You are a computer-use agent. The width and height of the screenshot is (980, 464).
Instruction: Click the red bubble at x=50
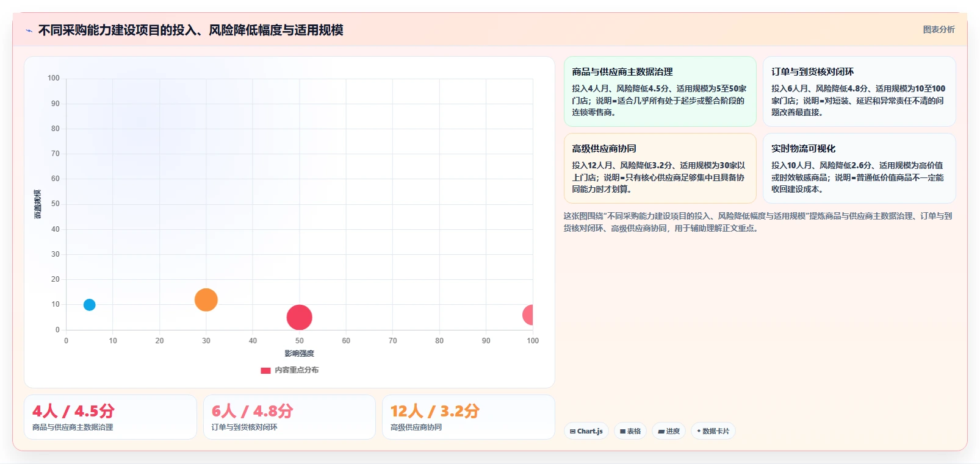pyautogui.click(x=299, y=317)
